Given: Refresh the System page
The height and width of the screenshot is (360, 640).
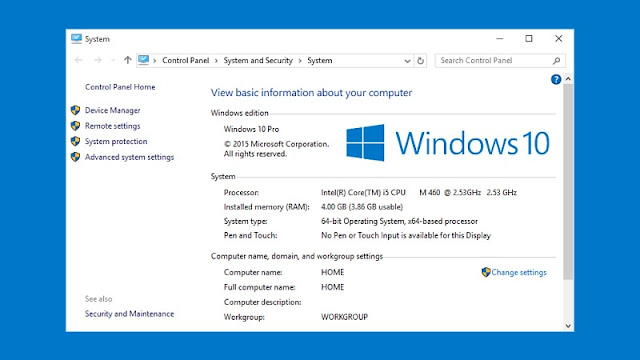Looking at the screenshot, I should [x=420, y=61].
